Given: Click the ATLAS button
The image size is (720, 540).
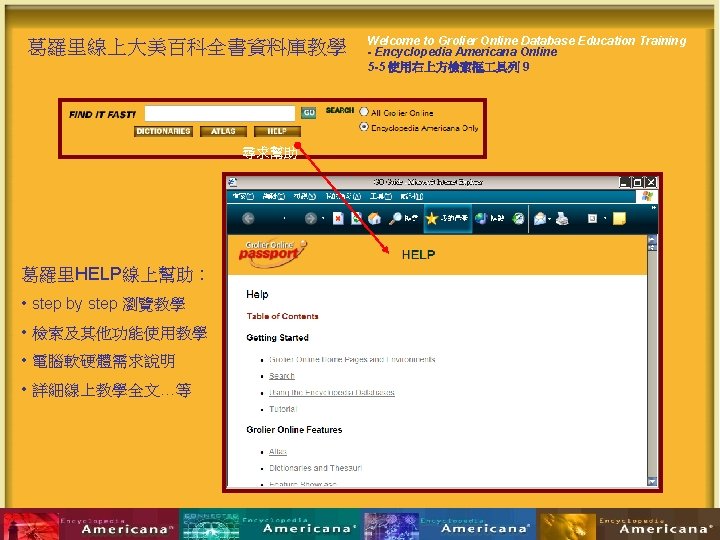Looking at the screenshot, I should point(223,131).
